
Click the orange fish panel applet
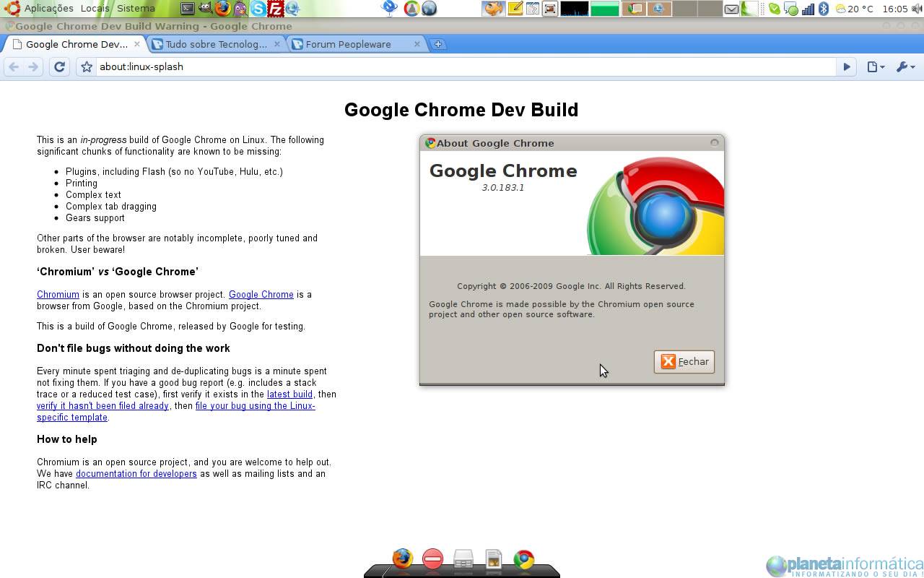494,9
